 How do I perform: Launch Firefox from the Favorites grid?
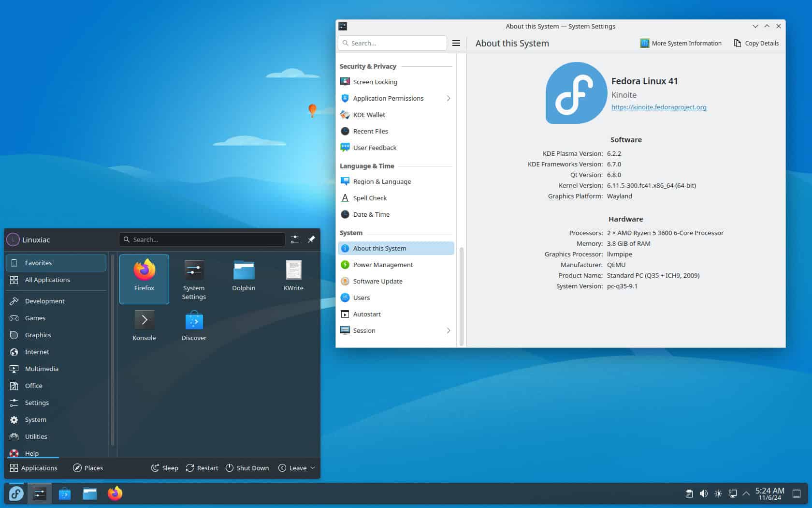tap(144, 276)
